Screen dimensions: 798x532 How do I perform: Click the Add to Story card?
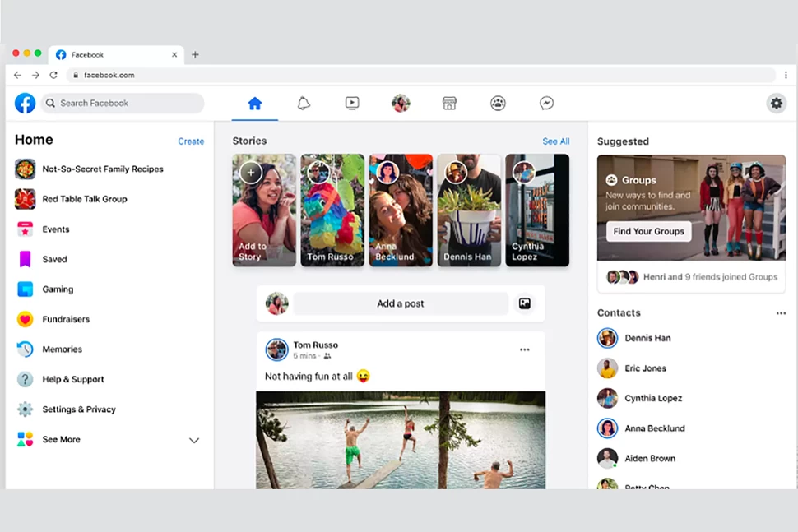[x=264, y=210]
